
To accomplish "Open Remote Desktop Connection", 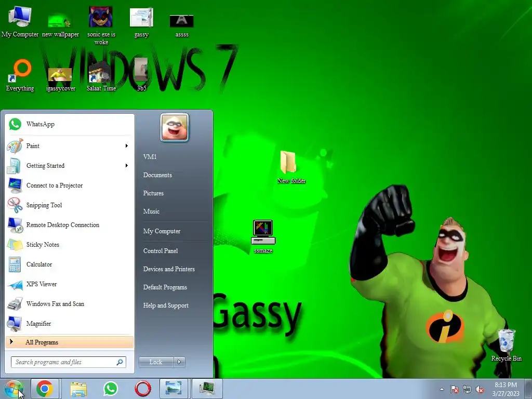I will click(69, 225).
